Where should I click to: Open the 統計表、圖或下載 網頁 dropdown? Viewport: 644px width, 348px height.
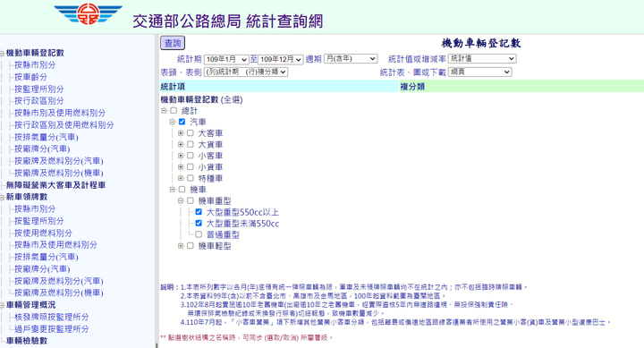click(479, 72)
